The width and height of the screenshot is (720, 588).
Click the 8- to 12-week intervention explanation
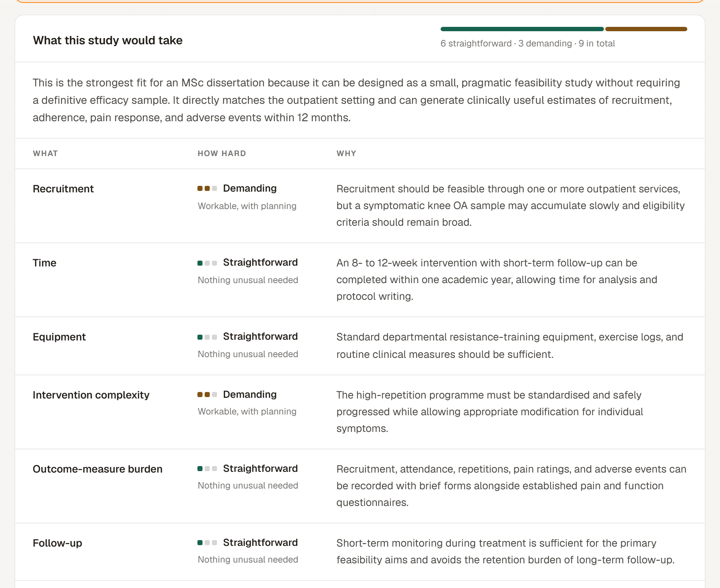(x=497, y=279)
